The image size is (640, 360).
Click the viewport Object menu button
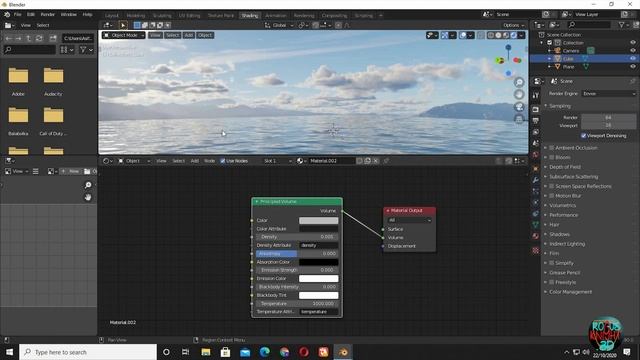tap(205, 36)
